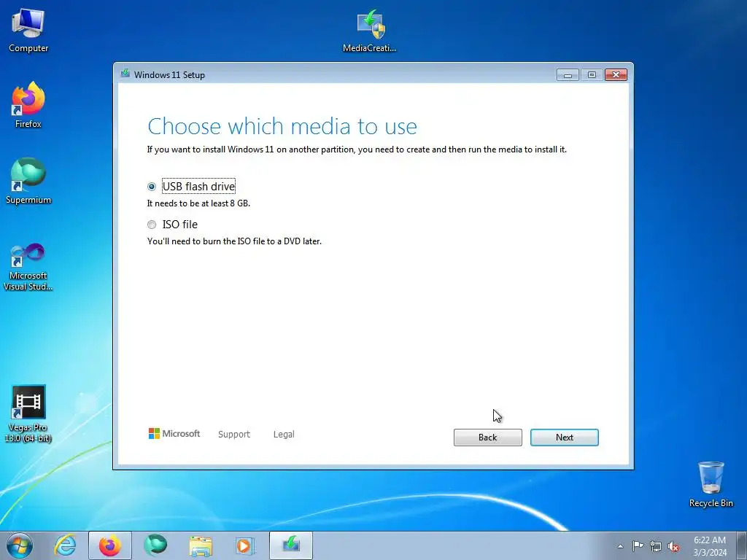
Task: Select the USB flash drive radio button
Action: [152, 187]
